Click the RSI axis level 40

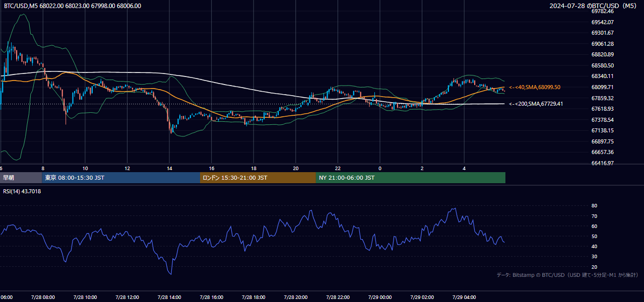(x=594, y=246)
